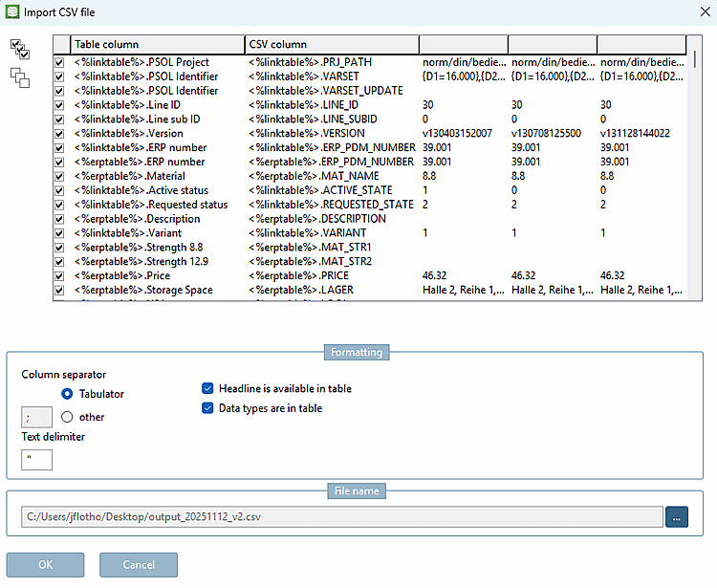Disable Headline is available in table

tap(207, 388)
